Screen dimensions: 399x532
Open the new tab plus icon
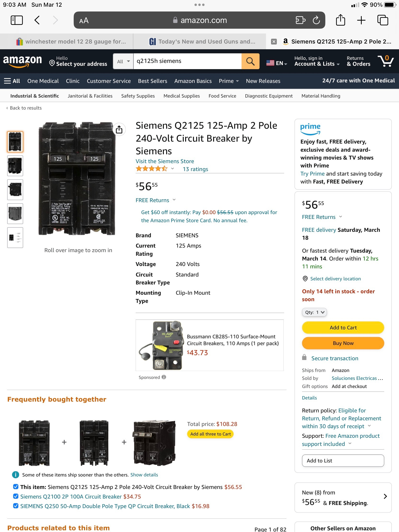tap(361, 20)
